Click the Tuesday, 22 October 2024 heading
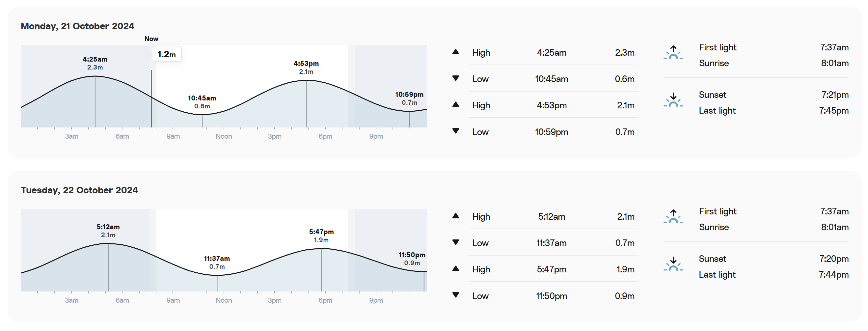This screenshot has width=868, height=331. pos(79,190)
